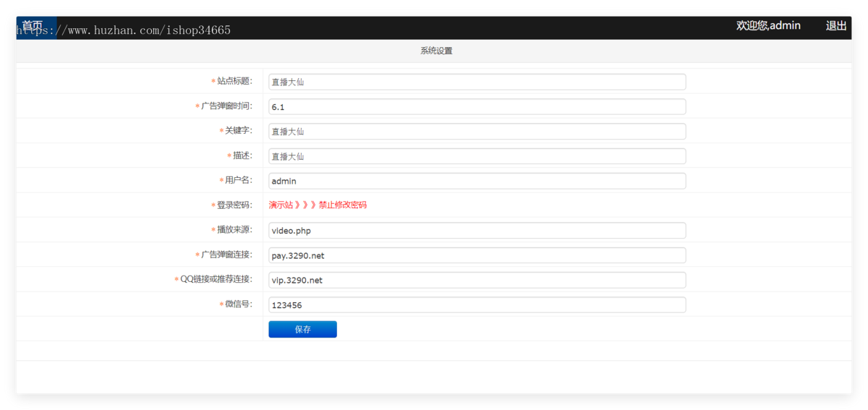
Task: Click the 欢迎您,admin greeting text
Action: pyautogui.click(x=768, y=26)
